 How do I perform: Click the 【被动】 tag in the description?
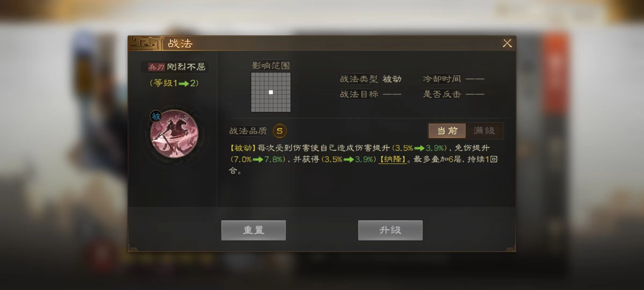point(243,148)
